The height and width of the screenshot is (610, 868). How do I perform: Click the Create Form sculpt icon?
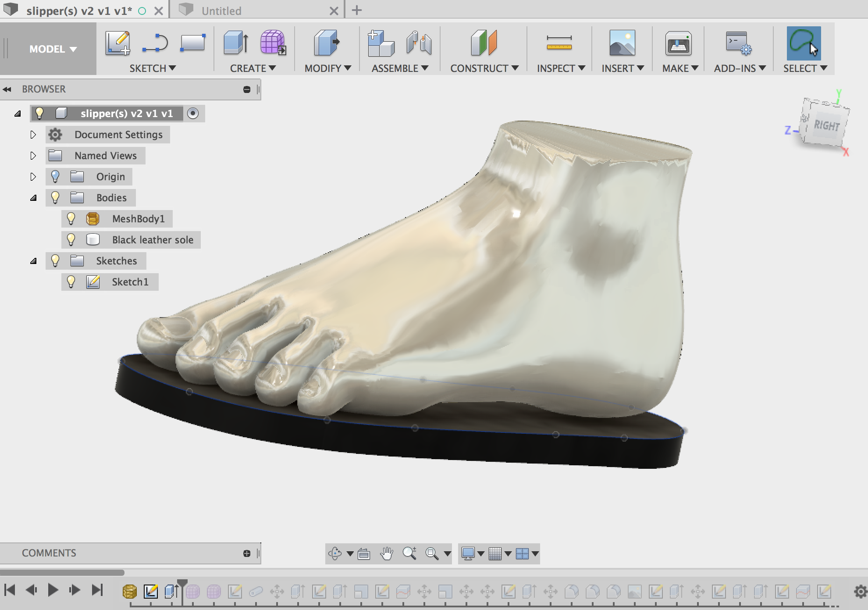(273, 43)
